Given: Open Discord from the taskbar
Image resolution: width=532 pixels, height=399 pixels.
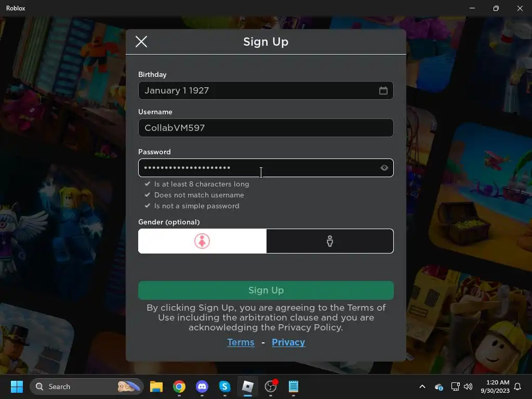Looking at the screenshot, I should pyautogui.click(x=202, y=387).
